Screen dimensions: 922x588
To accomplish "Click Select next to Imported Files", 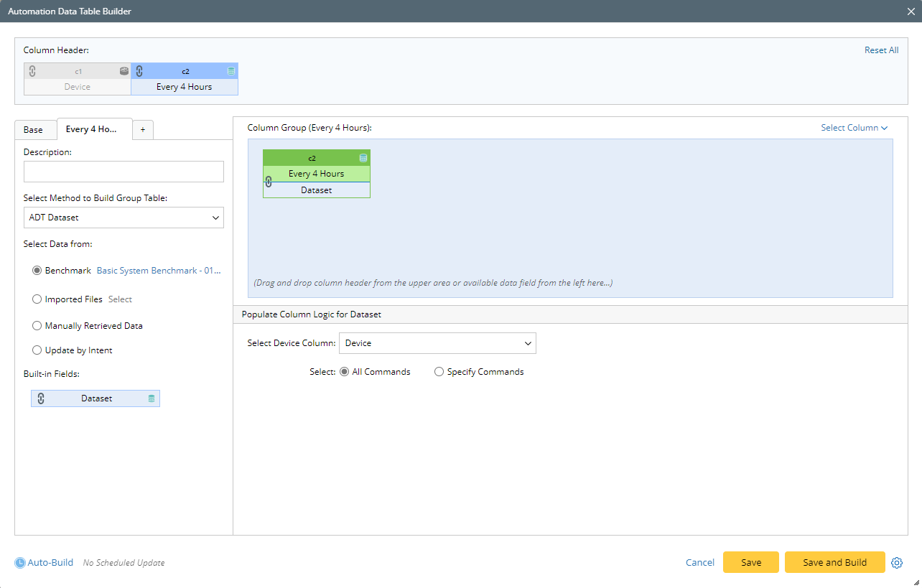I will pyautogui.click(x=120, y=299).
